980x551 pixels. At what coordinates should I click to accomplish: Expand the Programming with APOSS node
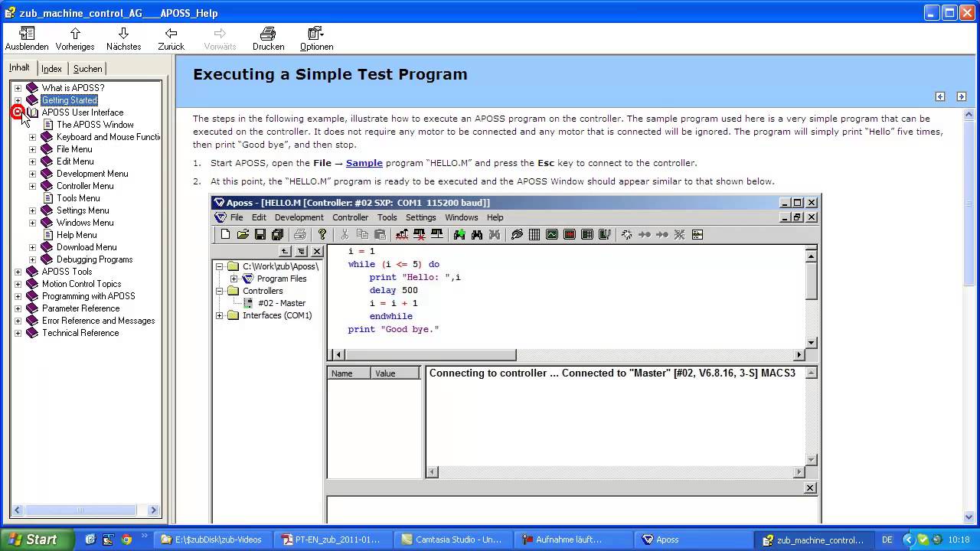(x=18, y=296)
